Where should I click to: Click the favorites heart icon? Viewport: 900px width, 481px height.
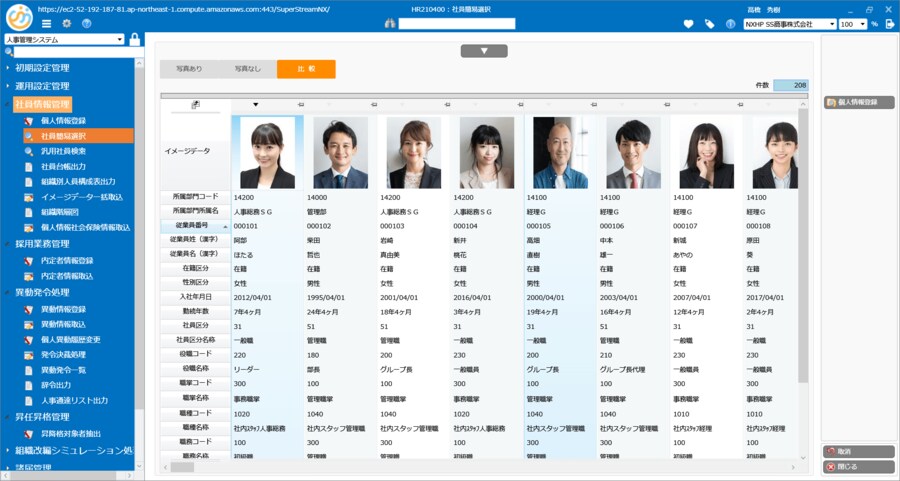tap(688, 24)
